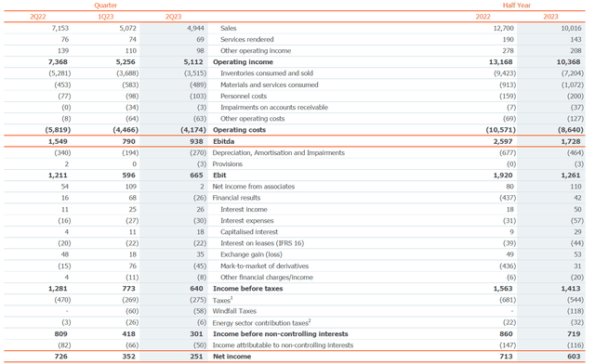The height and width of the screenshot is (364, 595).
Task: Click 'Materials and services consumed' label
Action: 270,84
